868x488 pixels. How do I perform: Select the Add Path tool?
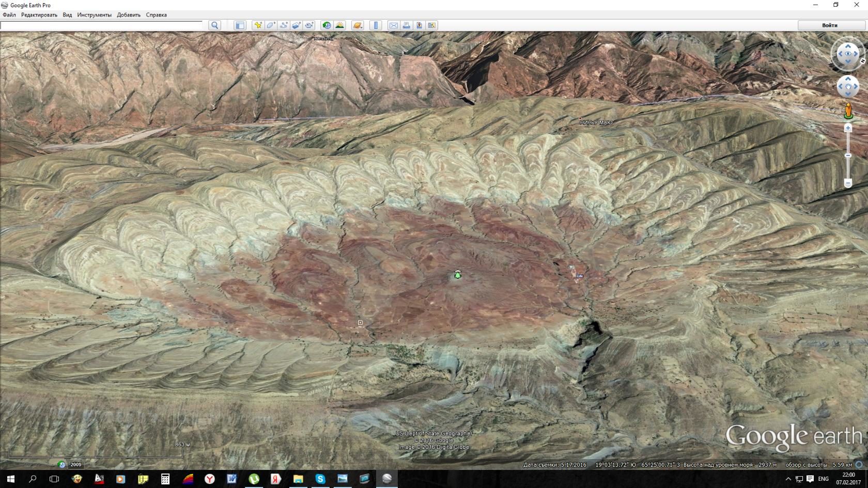pos(283,25)
